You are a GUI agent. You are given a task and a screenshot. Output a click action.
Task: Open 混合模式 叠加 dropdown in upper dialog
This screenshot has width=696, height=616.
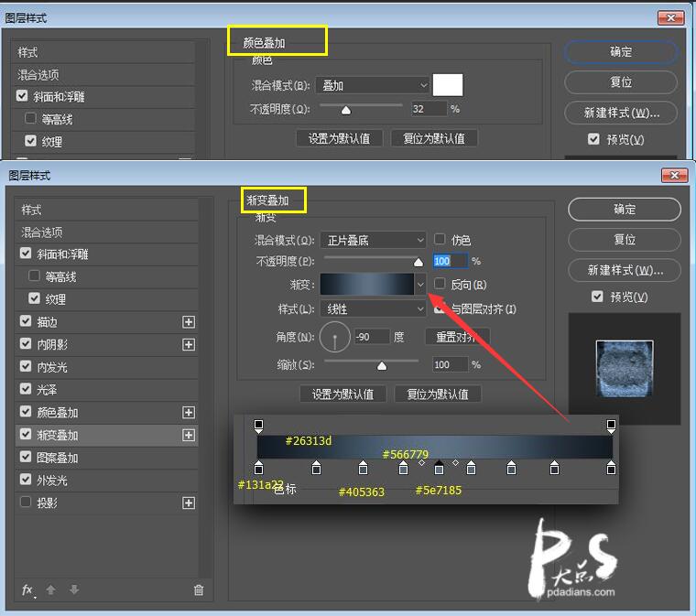(373, 85)
